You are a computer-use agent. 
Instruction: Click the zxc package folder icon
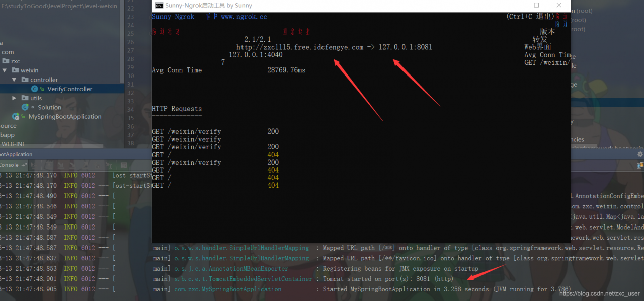point(6,61)
